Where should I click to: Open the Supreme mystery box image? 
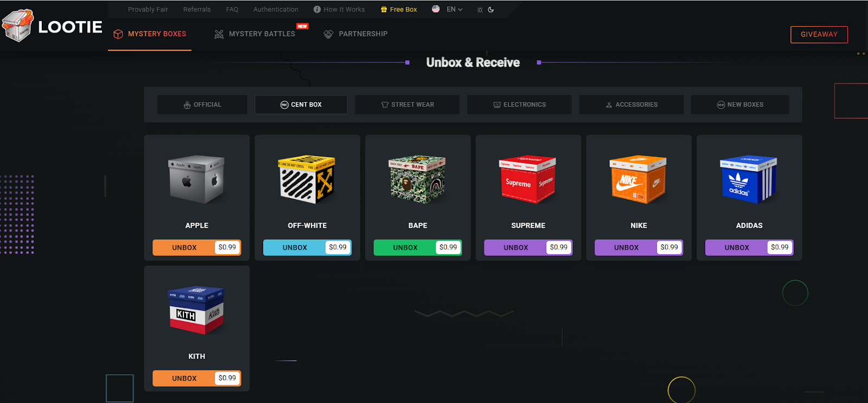(x=528, y=180)
